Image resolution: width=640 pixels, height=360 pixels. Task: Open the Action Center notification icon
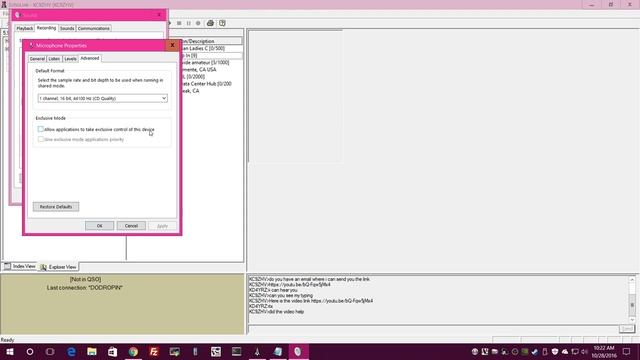(627, 351)
